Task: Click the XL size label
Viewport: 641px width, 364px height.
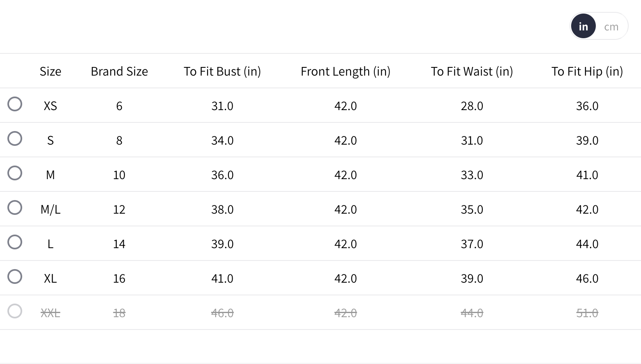Action: pos(51,279)
